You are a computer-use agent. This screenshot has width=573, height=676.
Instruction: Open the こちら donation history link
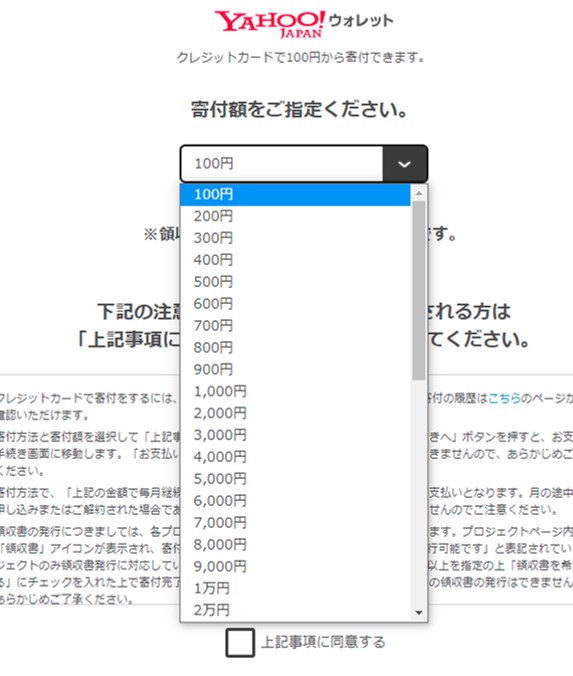(x=504, y=398)
